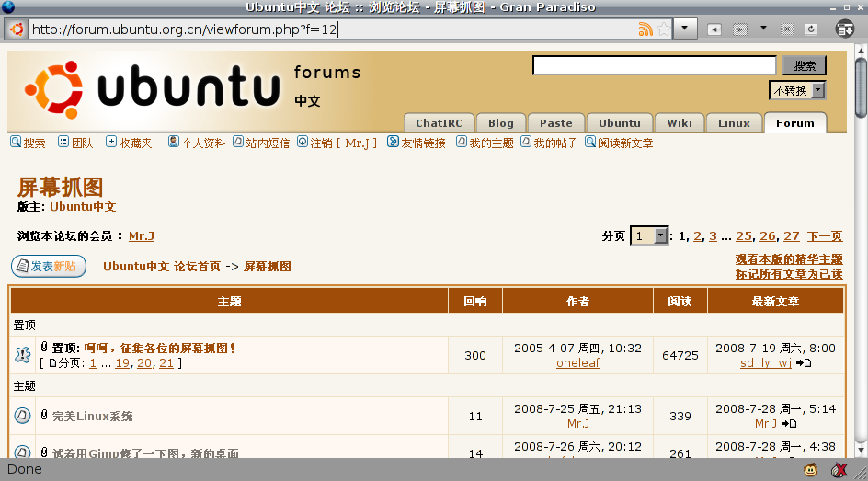Go forward with the browser forward button

(740, 29)
